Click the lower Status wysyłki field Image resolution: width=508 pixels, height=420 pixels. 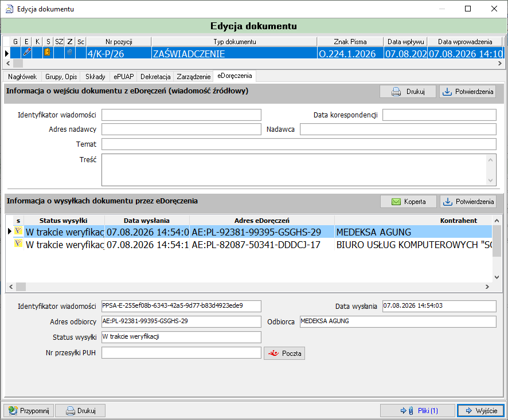[x=181, y=337]
